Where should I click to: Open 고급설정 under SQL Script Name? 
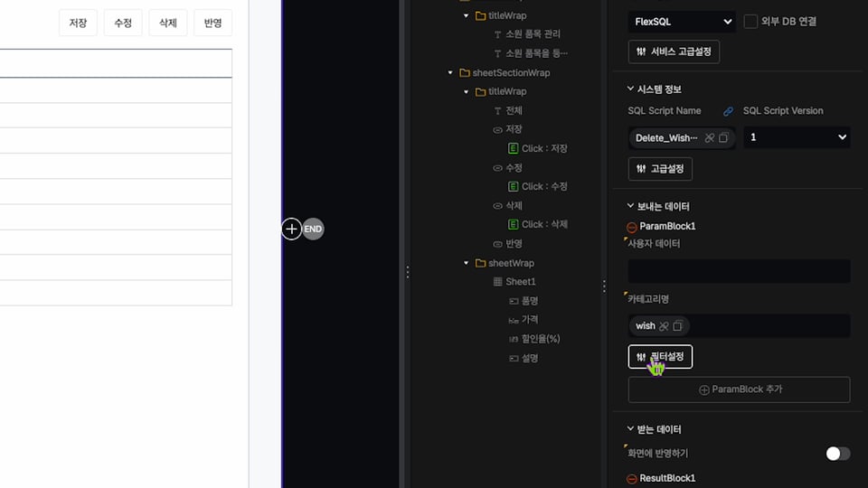[660, 169]
